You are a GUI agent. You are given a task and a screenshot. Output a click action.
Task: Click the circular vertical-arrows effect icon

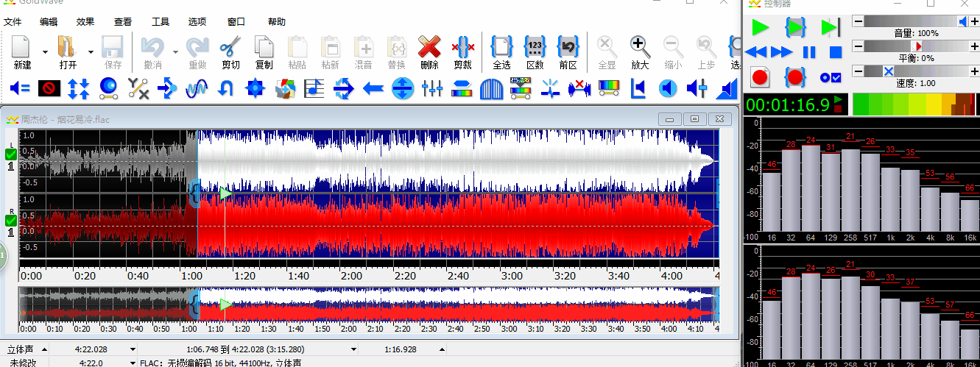(x=402, y=89)
